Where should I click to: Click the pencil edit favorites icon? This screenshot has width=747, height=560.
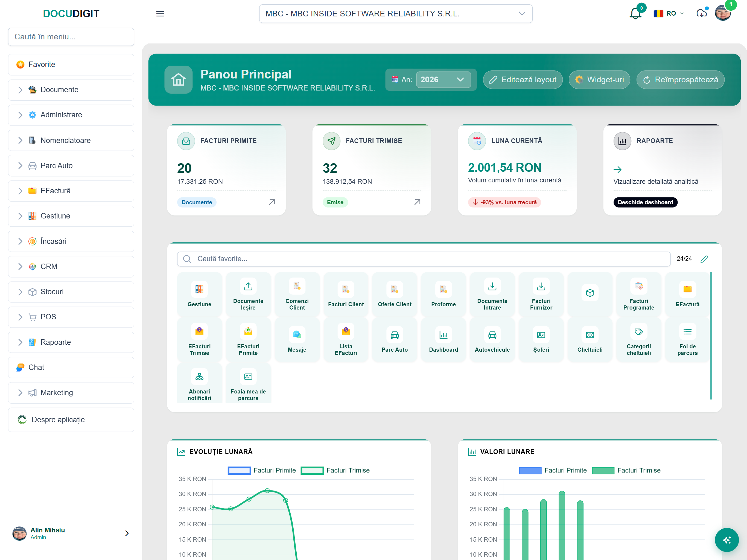pos(704,259)
